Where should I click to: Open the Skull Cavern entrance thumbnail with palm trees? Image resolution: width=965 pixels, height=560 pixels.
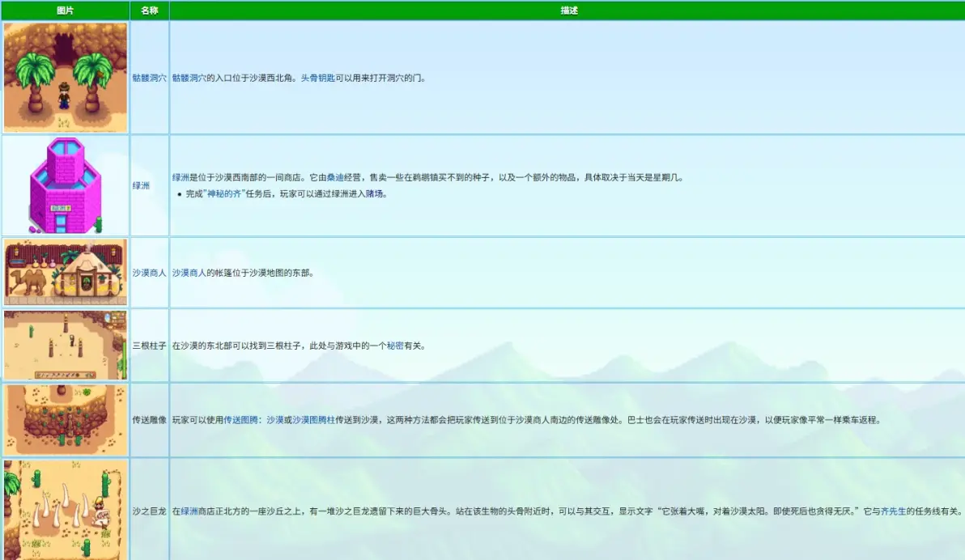[x=66, y=78]
